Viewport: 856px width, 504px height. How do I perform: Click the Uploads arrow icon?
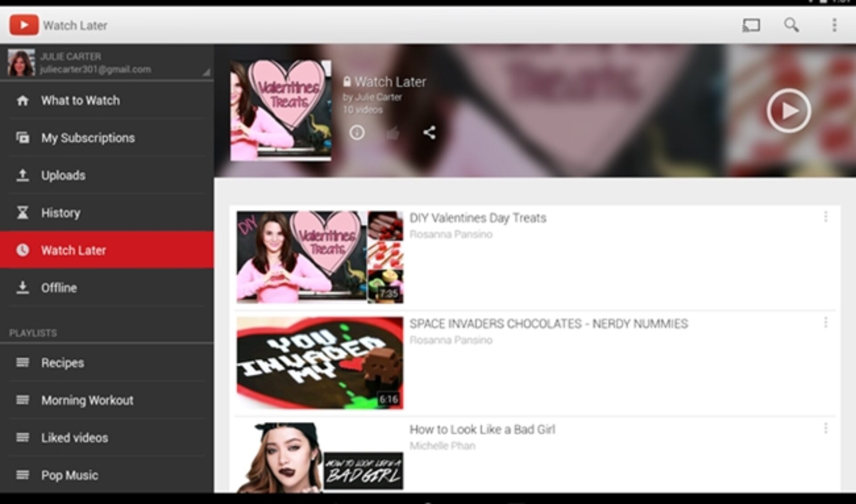pos(23,175)
